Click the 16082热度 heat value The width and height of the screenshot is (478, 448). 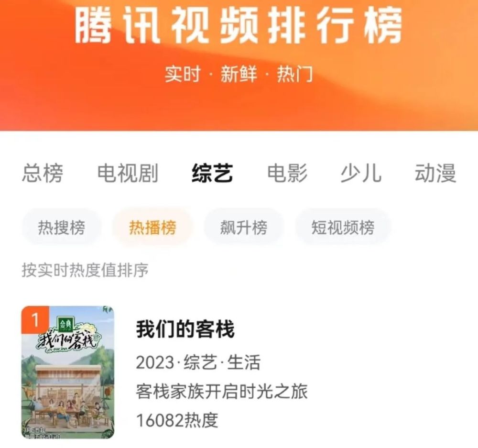(x=177, y=420)
